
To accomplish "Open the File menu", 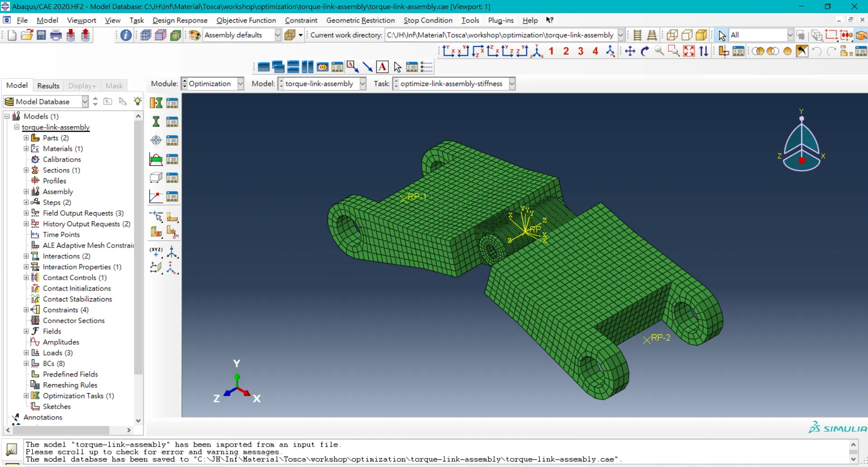I will [x=22, y=20].
